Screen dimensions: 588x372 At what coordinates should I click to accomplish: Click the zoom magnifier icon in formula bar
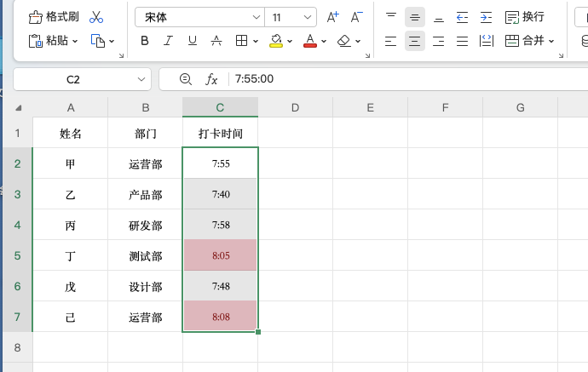(186, 79)
